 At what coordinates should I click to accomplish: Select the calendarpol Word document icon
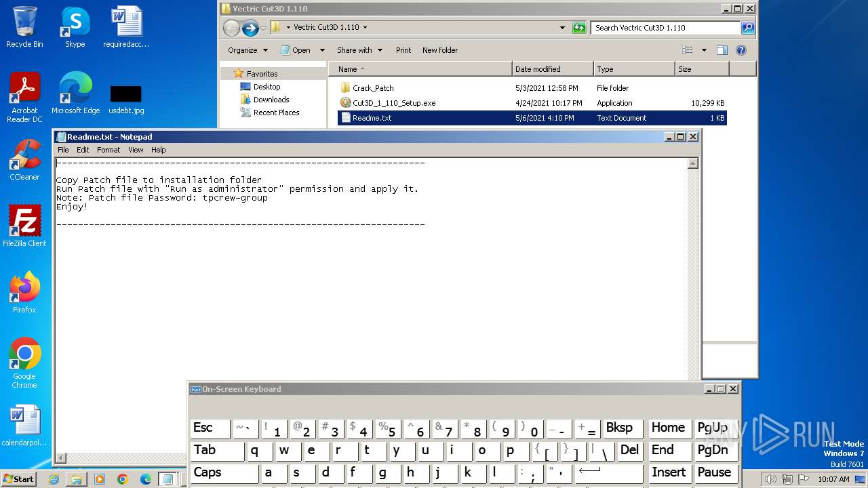pos(24,426)
